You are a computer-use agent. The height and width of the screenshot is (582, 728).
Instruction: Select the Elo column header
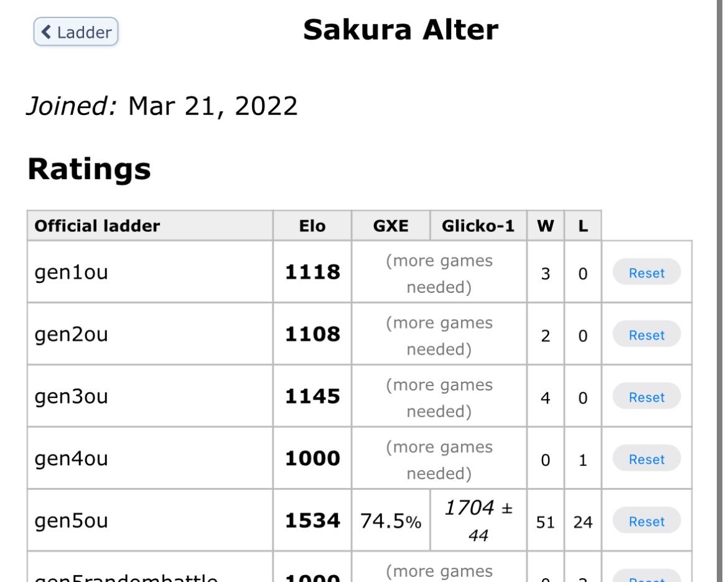pyautogui.click(x=312, y=226)
